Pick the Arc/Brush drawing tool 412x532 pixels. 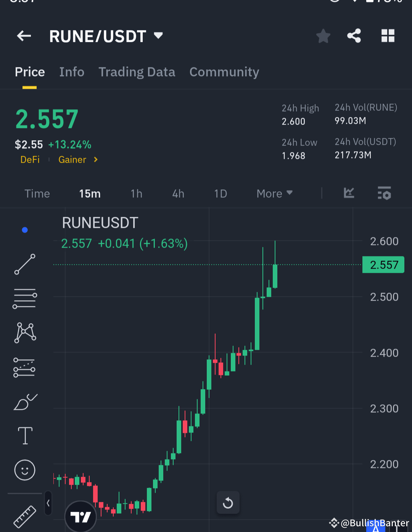click(24, 401)
